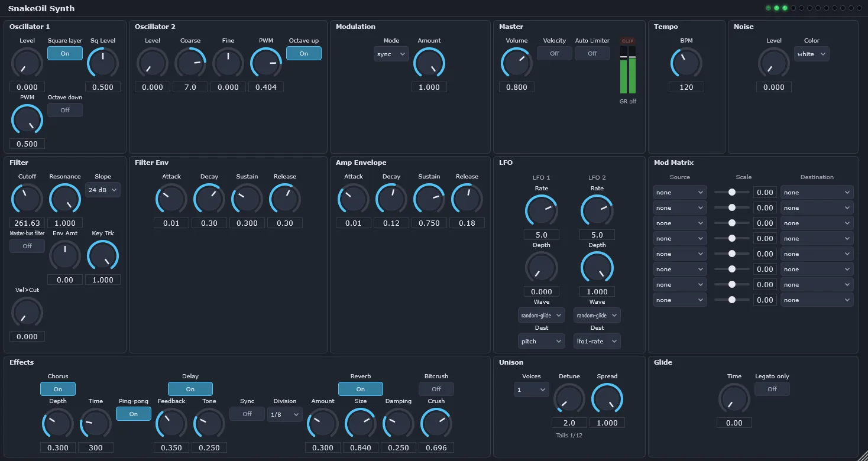Click the Oscillator 2 Fine knob
This screenshot has width=868, height=461.
(x=228, y=63)
